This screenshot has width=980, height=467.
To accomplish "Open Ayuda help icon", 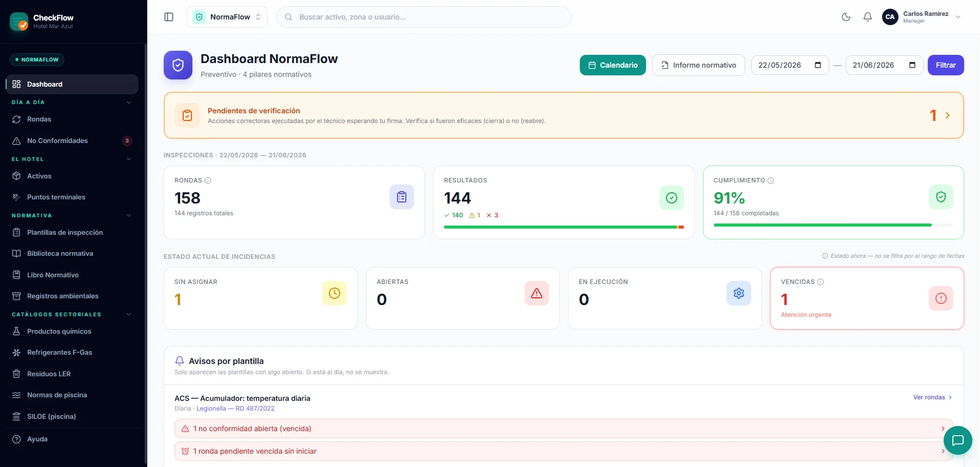I will pos(16,439).
